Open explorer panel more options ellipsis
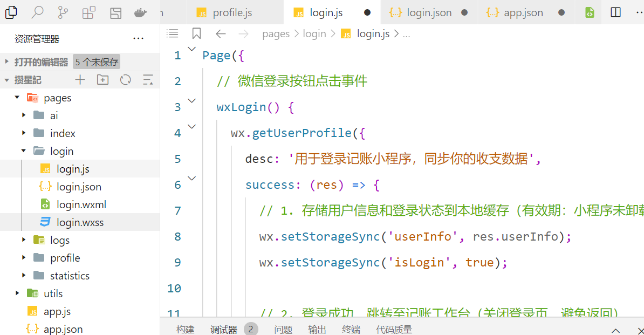Viewport: 644px width, 335px height. [x=139, y=39]
